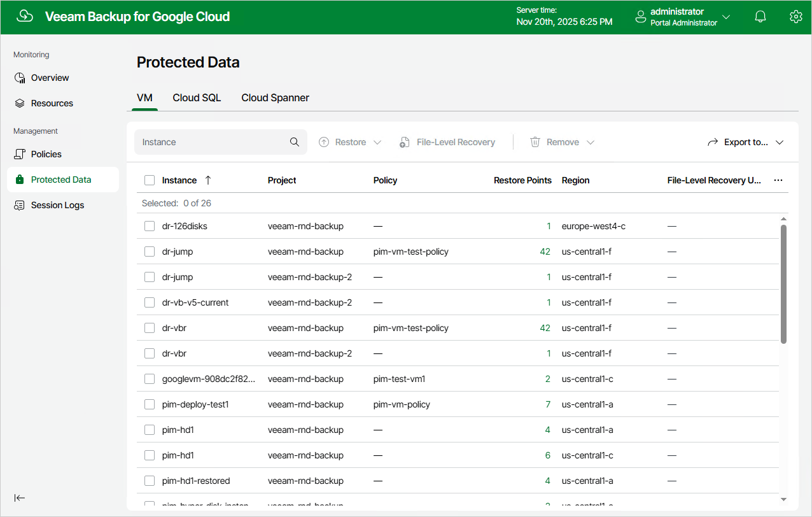
Task: Click the search magnifier icon
Action: (295, 142)
